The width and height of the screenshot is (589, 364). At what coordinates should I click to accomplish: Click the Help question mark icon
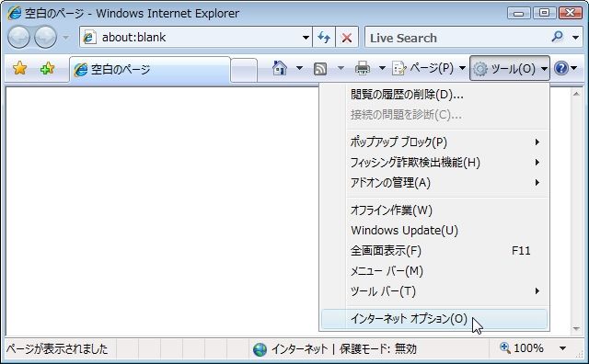[561, 68]
